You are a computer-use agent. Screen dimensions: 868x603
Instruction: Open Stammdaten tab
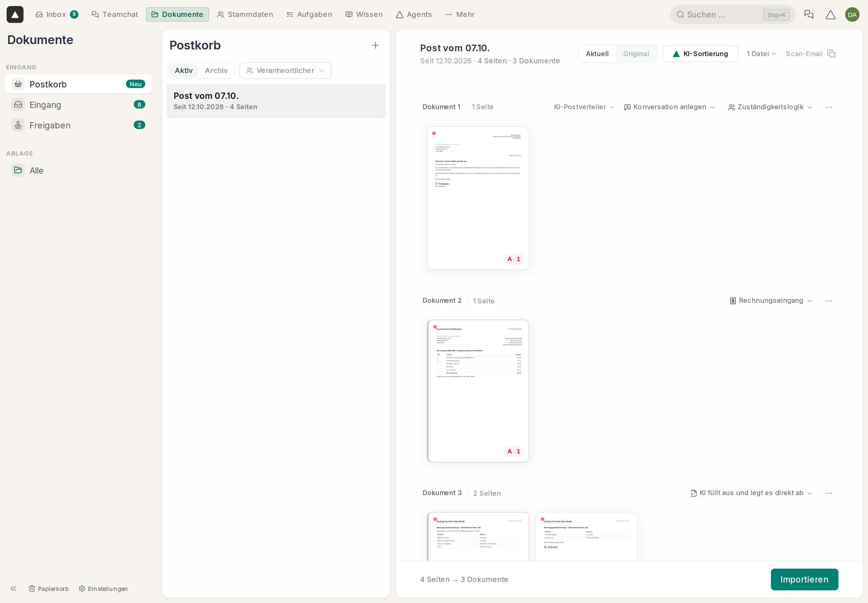245,14
